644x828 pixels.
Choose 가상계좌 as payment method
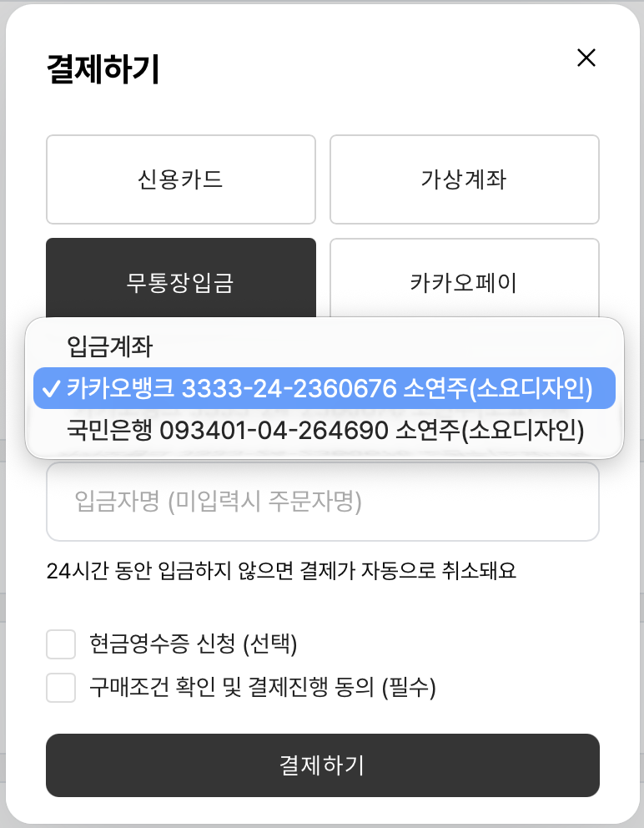click(464, 179)
